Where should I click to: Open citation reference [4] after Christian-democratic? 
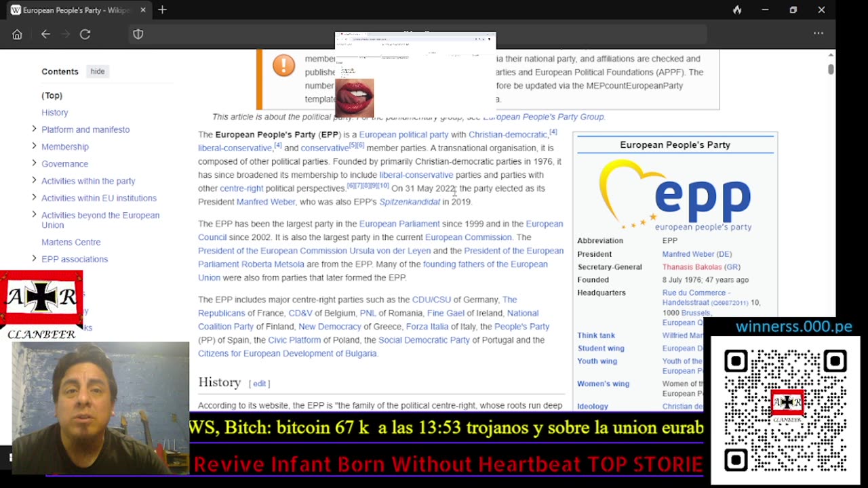(553, 132)
